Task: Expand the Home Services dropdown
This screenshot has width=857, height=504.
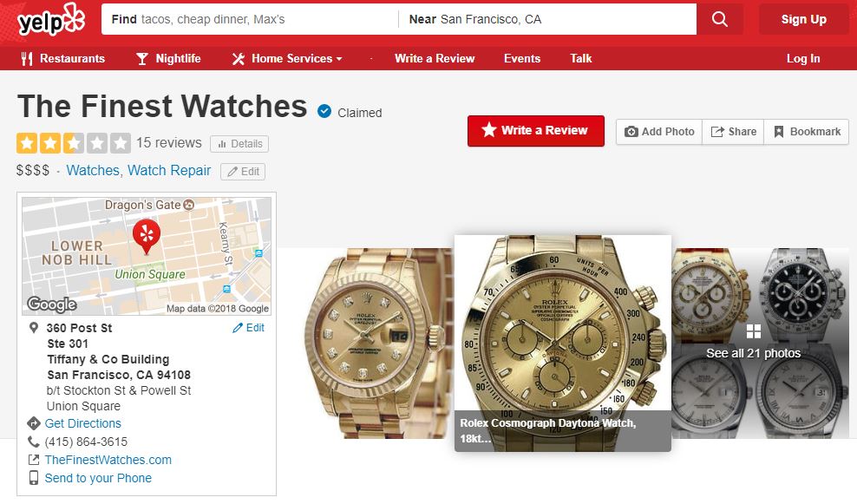Action: [287, 58]
